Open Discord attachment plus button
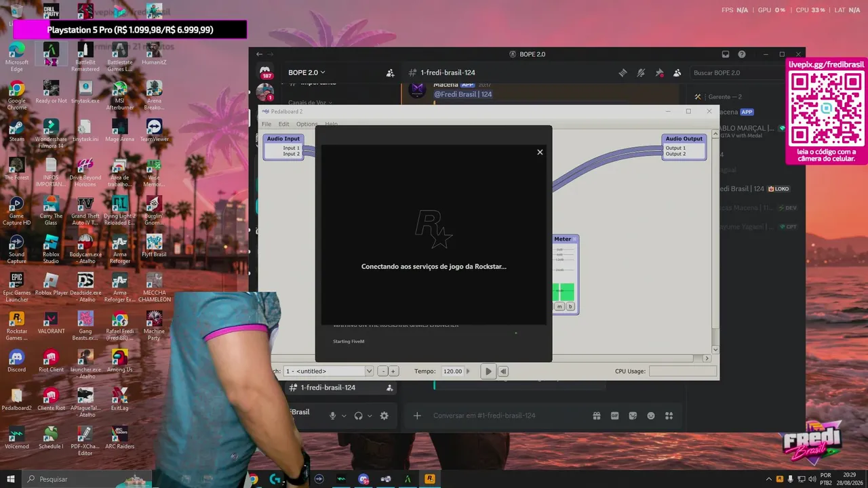The width and height of the screenshot is (868, 488). click(x=417, y=415)
